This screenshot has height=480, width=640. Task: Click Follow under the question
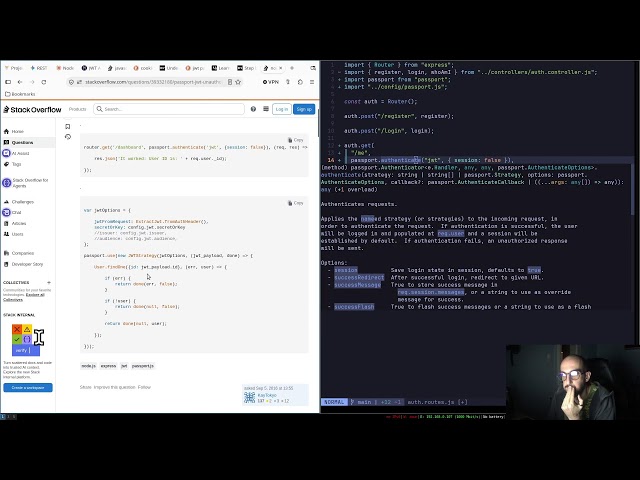click(x=144, y=387)
